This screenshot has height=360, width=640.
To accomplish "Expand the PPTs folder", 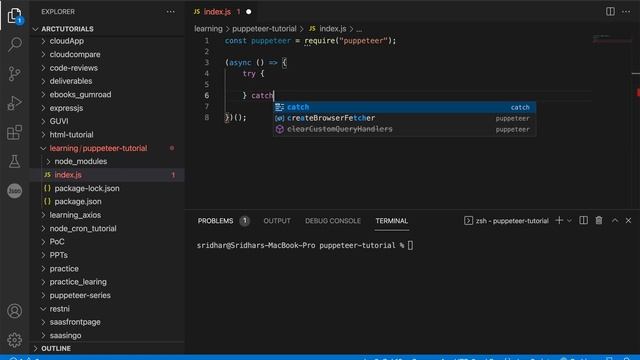I will [58, 255].
